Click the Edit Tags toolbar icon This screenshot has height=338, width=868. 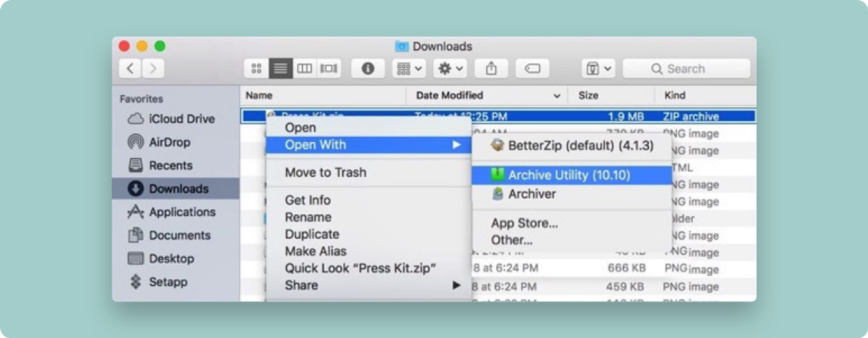click(532, 69)
